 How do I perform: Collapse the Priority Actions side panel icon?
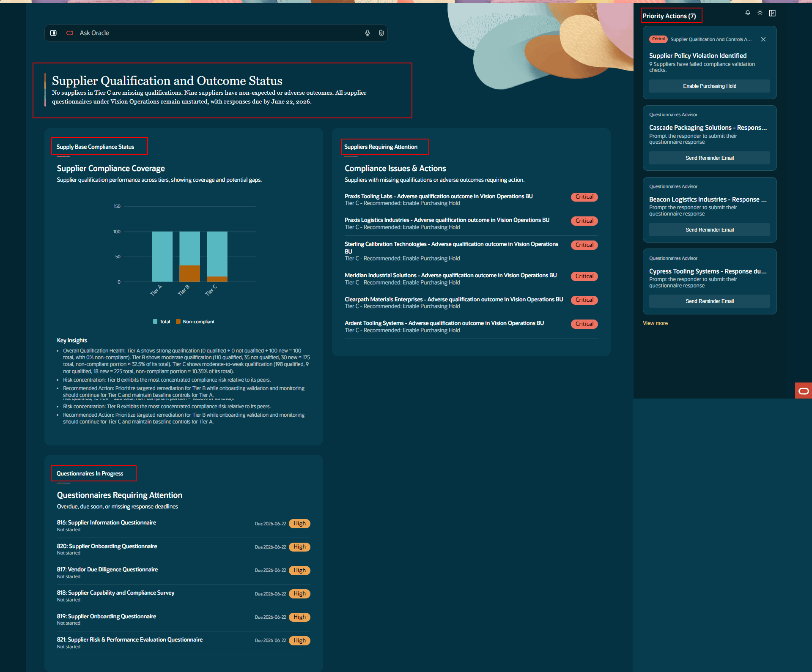coord(772,13)
